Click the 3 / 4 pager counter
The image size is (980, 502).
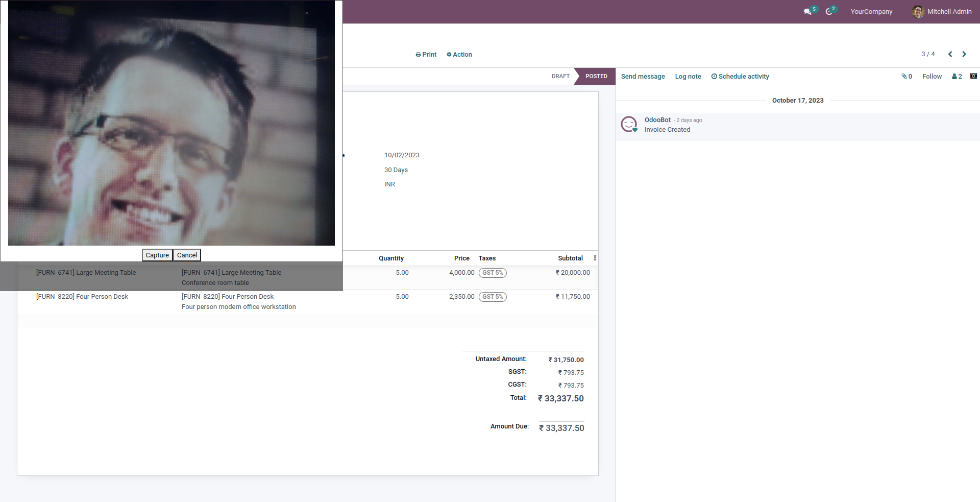(x=928, y=54)
